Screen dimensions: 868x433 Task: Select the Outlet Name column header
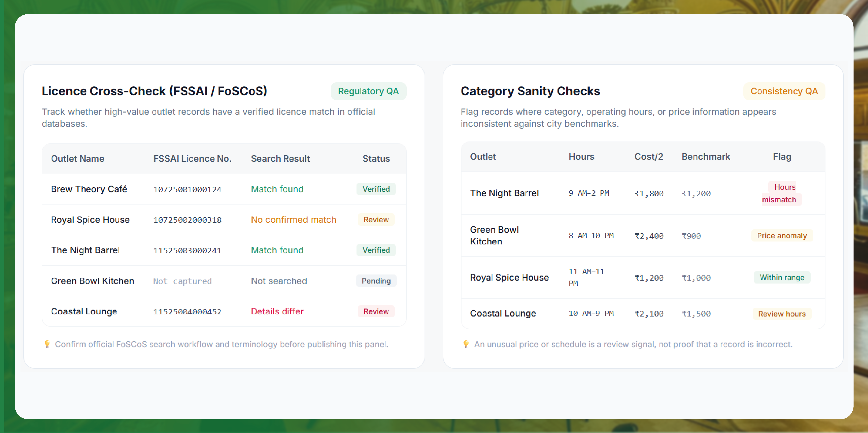pyautogui.click(x=78, y=159)
